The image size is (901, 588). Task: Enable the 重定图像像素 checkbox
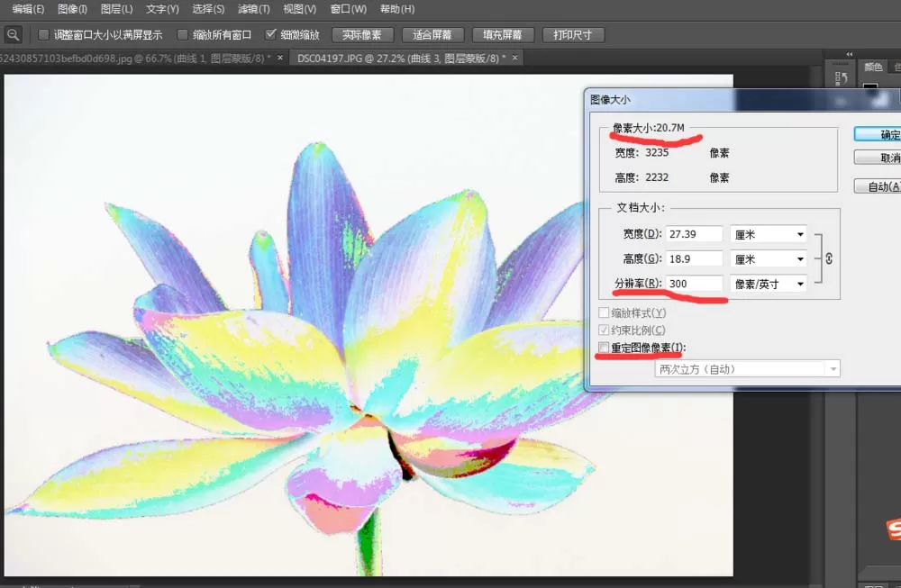(x=604, y=348)
